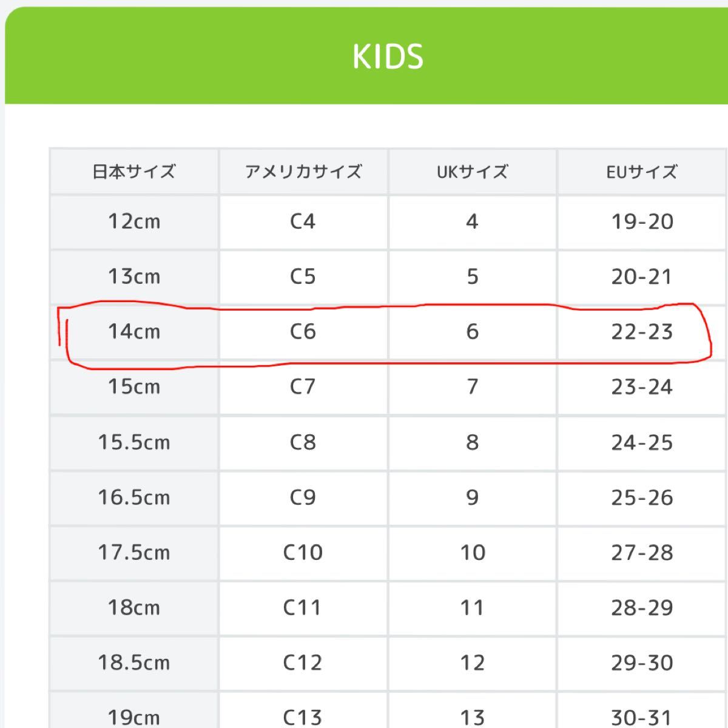Click the アメリカサイズ column header
Viewport: 728px width, 728px height.
(x=303, y=172)
